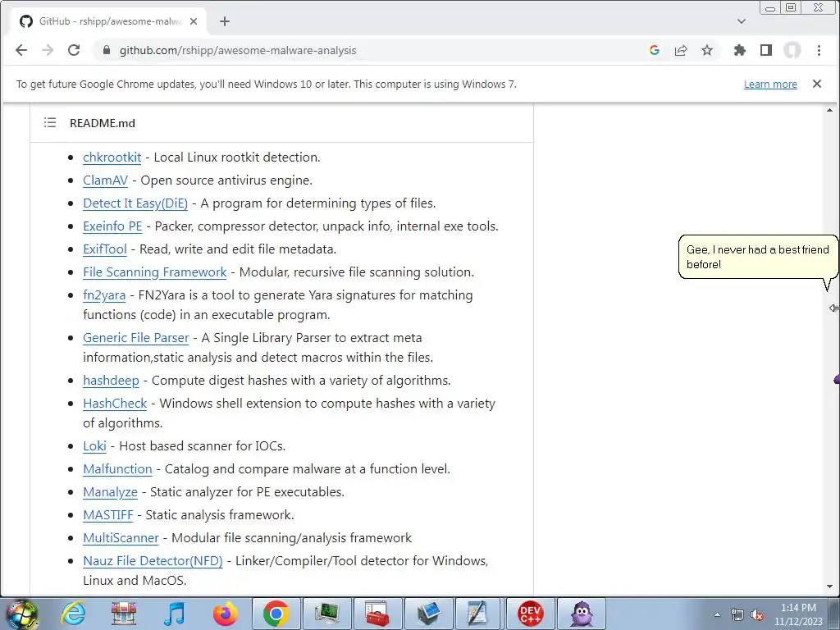
Task: Open the green monitor taskbar app
Action: point(326,614)
